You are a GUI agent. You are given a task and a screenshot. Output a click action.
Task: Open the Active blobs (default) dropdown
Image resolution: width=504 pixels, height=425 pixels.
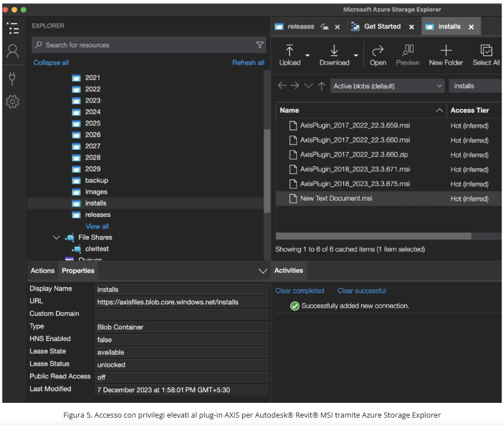[x=387, y=86]
